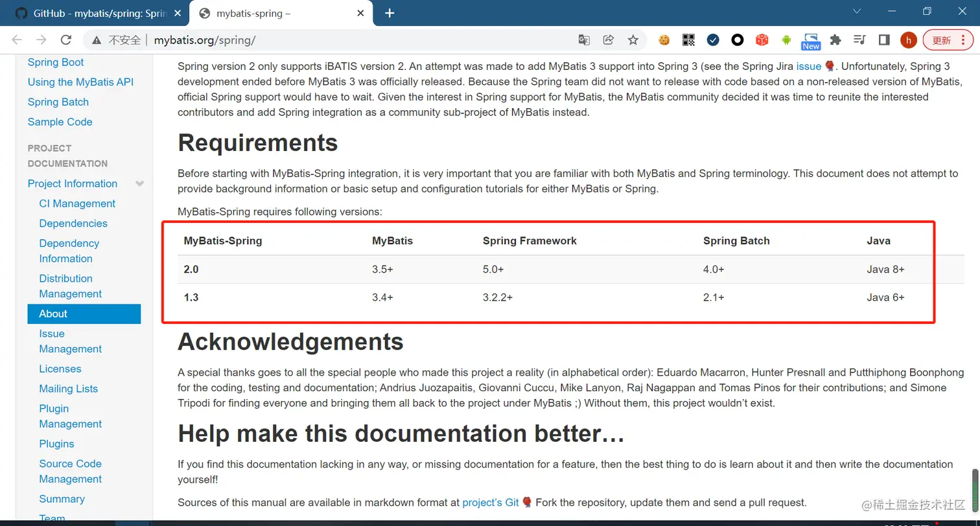Image resolution: width=980 pixels, height=526 pixels.
Task: Click the Spring Framework column header
Action: click(530, 241)
